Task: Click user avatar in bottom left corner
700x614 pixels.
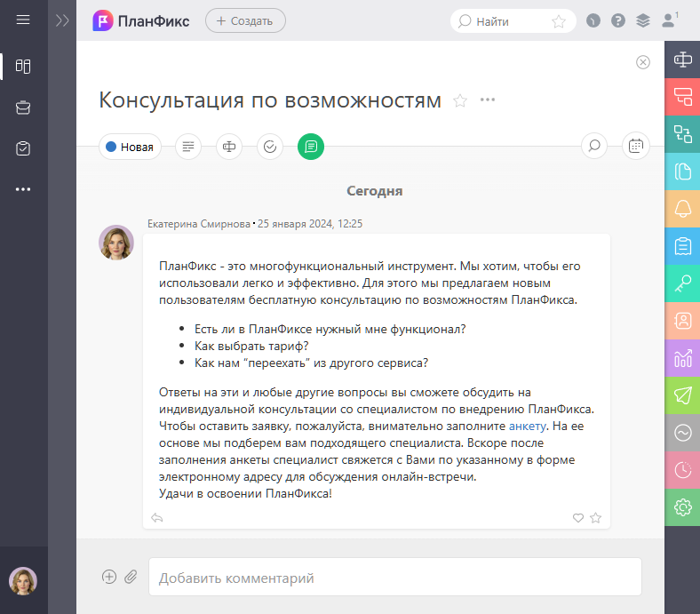Action: [23, 581]
